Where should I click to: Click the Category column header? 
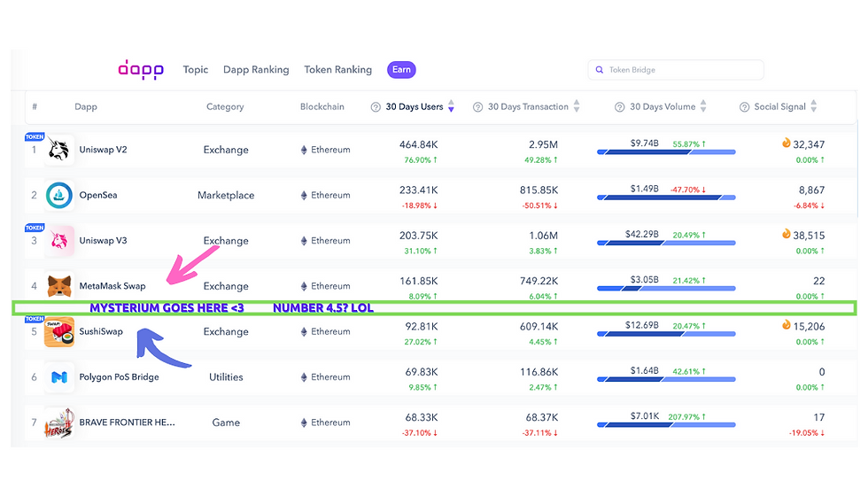tap(225, 106)
